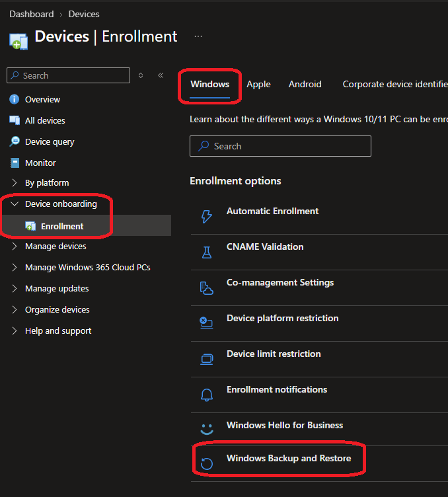448x497 pixels.
Task: Open All devices in sidebar
Action: click(x=45, y=120)
